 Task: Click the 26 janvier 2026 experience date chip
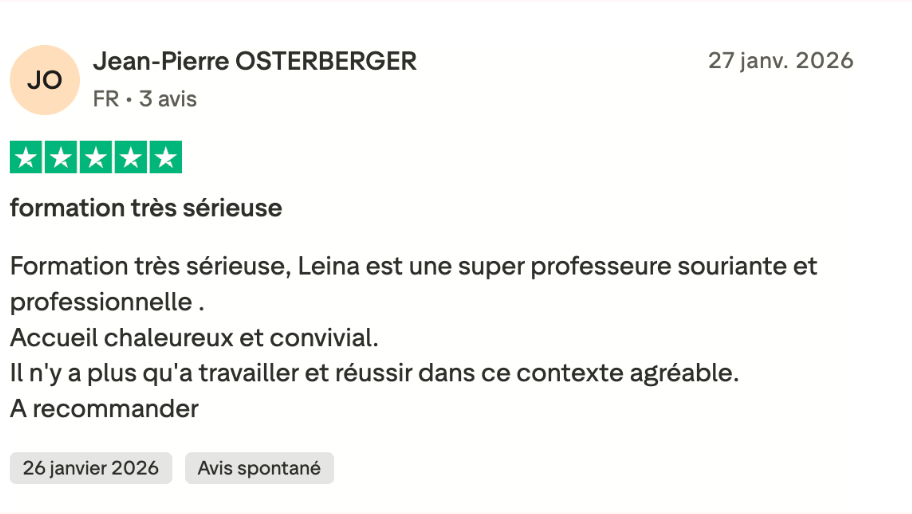tap(91, 468)
